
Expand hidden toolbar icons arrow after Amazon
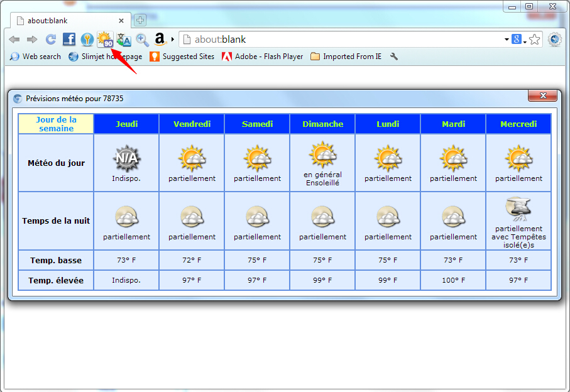click(173, 39)
